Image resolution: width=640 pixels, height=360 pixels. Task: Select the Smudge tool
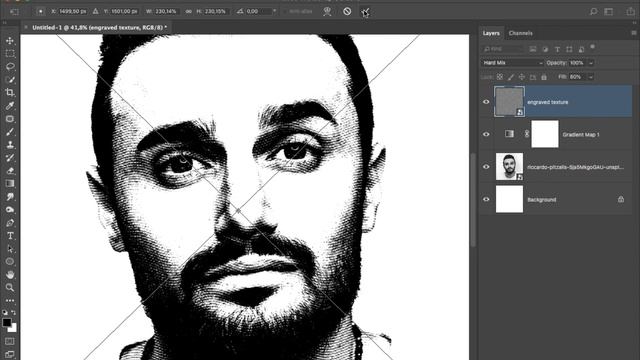tap(10, 197)
